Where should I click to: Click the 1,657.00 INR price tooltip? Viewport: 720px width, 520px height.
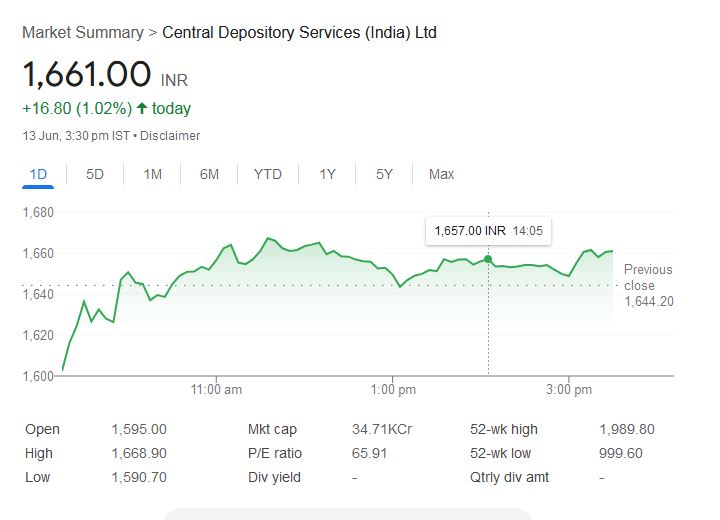488,231
